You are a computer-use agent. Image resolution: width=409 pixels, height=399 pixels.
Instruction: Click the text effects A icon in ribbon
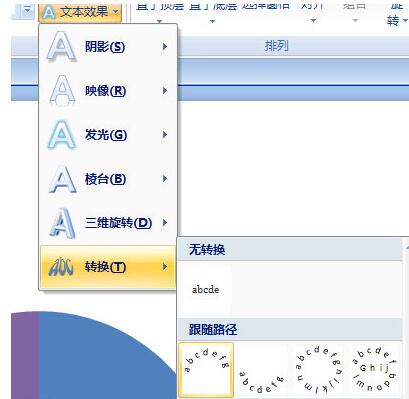[49, 13]
